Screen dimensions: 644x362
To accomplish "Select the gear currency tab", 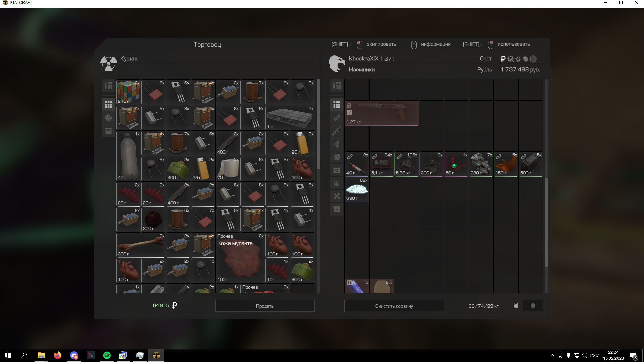I will [511, 59].
